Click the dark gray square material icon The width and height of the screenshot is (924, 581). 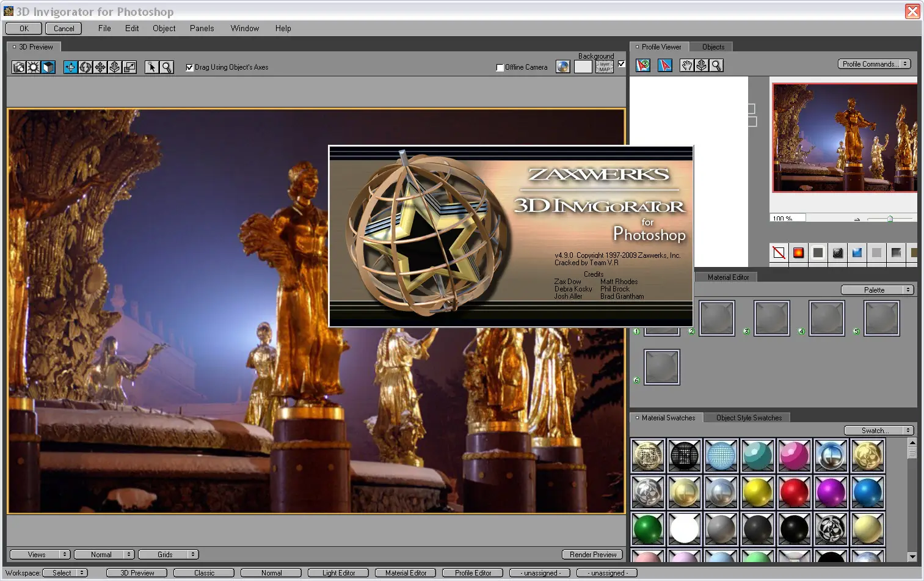[818, 253]
